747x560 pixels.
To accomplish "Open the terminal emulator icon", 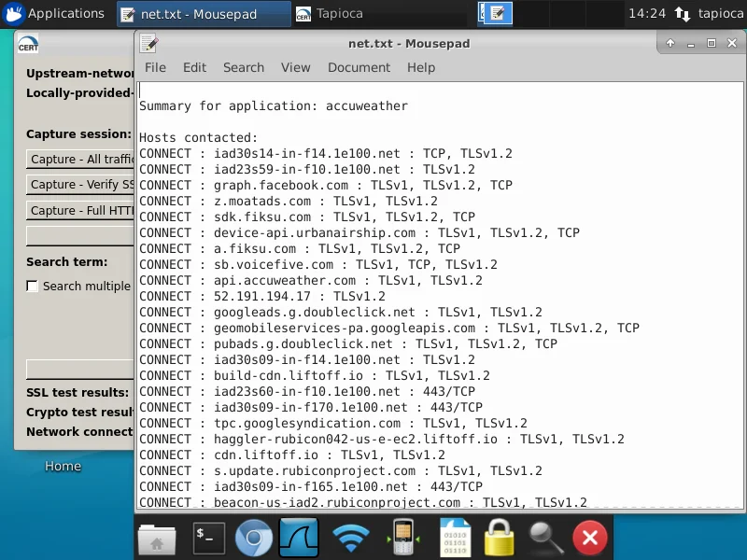I will click(208, 537).
